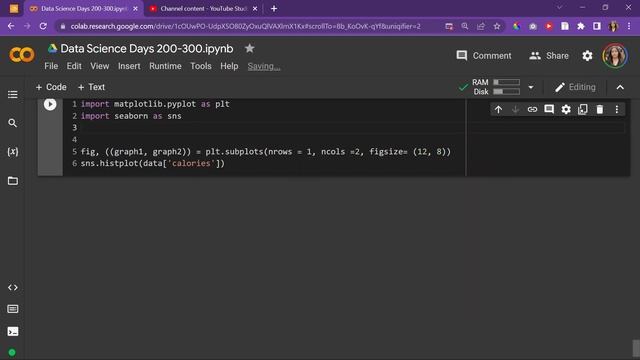This screenshot has height=360, width=640.
Task: Click the Colab logo
Action: point(22,55)
